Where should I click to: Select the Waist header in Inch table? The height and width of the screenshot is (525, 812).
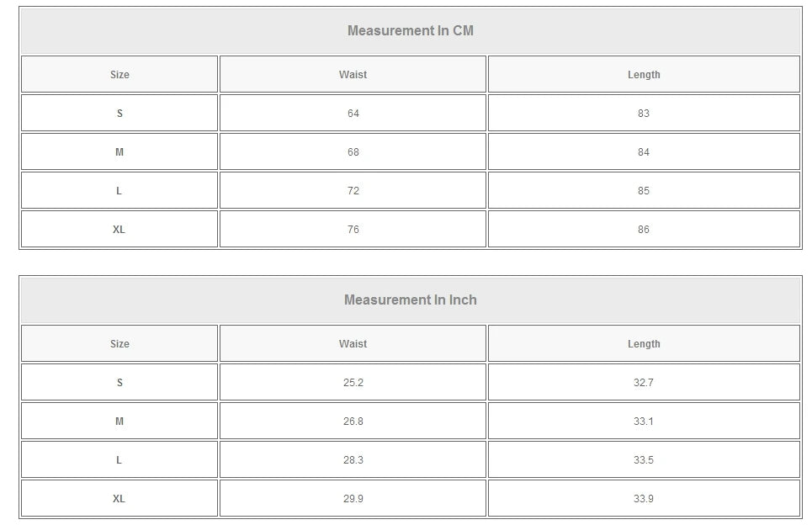(x=353, y=344)
